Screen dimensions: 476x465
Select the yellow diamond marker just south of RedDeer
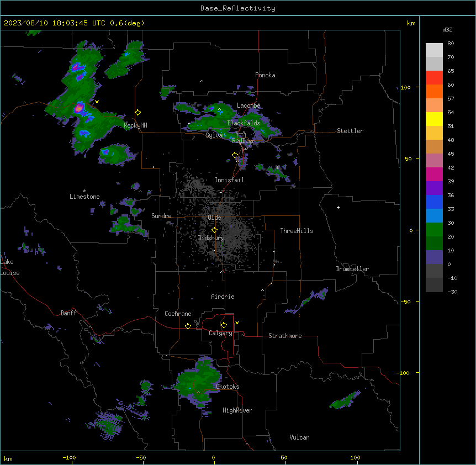click(x=235, y=155)
